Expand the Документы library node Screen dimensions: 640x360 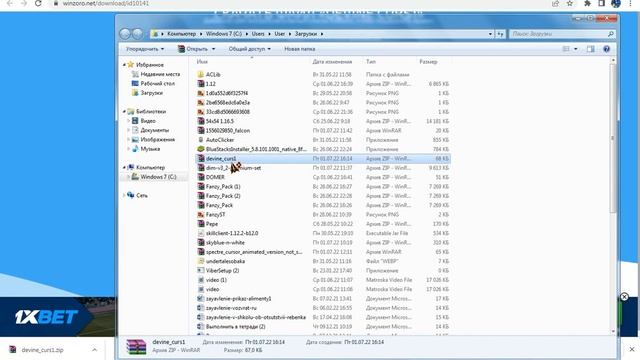[x=128, y=130]
